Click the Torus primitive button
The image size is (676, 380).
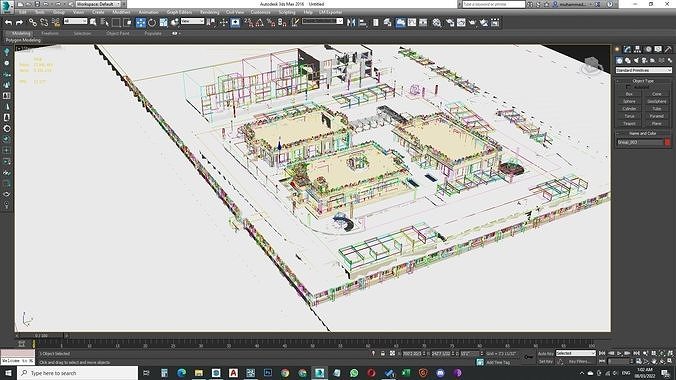tap(629, 116)
